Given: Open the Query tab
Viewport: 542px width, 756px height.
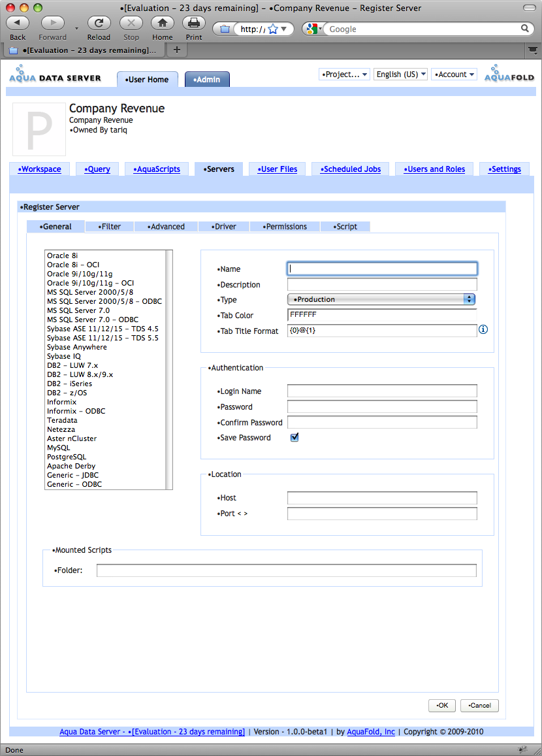Looking at the screenshot, I should pos(97,169).
